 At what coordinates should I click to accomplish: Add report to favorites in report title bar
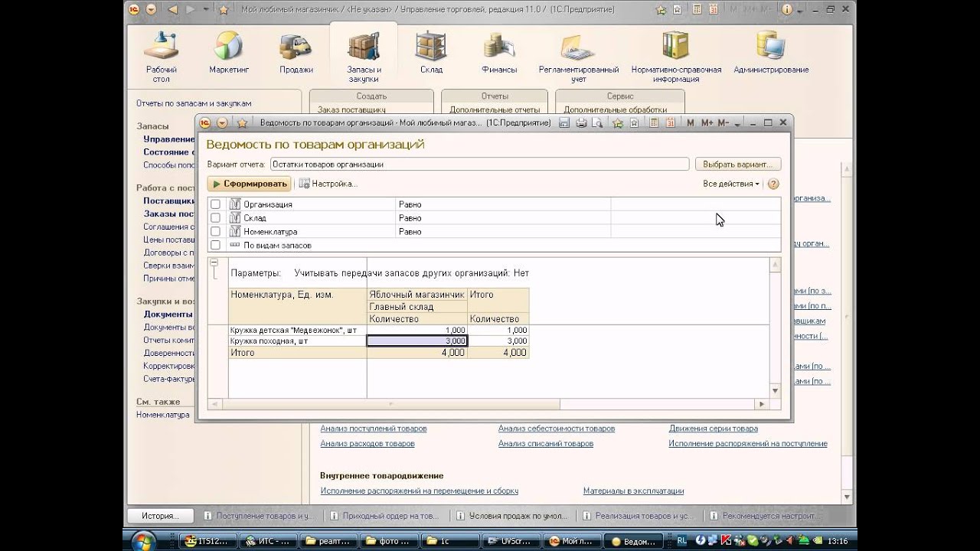click(x=619, y=122)
